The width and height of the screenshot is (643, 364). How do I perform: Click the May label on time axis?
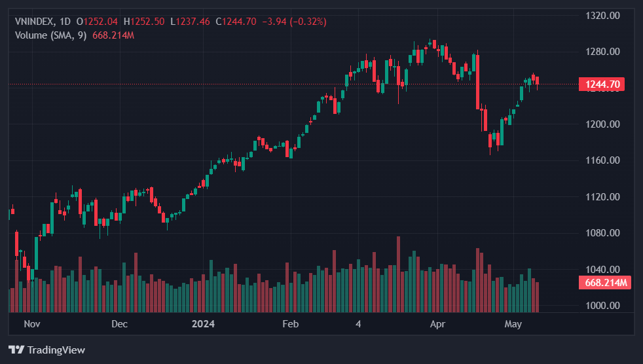513,324
